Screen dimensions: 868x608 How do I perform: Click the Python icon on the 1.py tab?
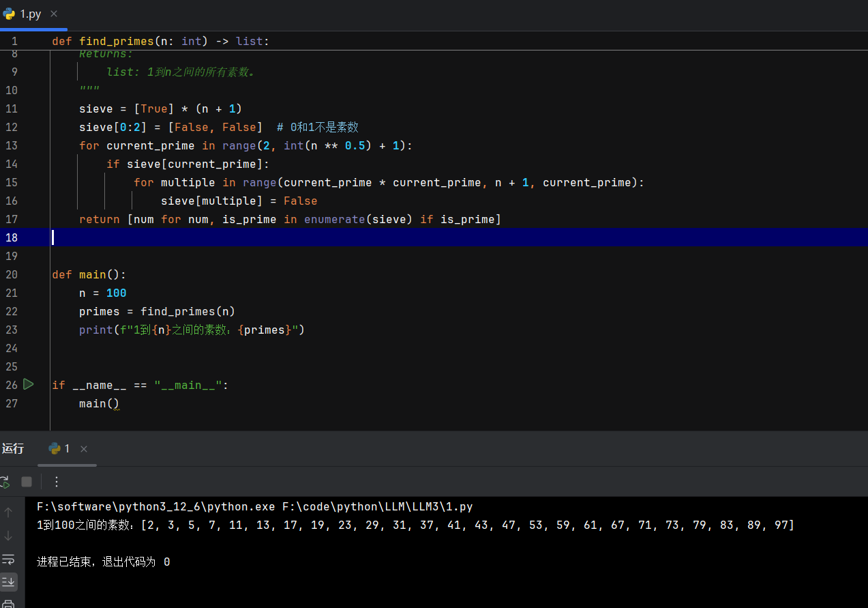(9, 14)
